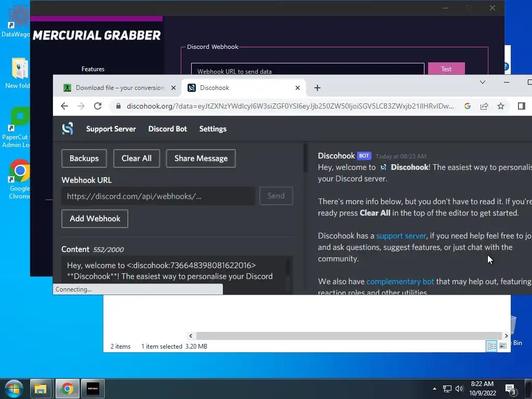532x399 pixels.
Task: Open tab search chevron in Chrome
Action: pyautogui.click(x=483, y=82)
